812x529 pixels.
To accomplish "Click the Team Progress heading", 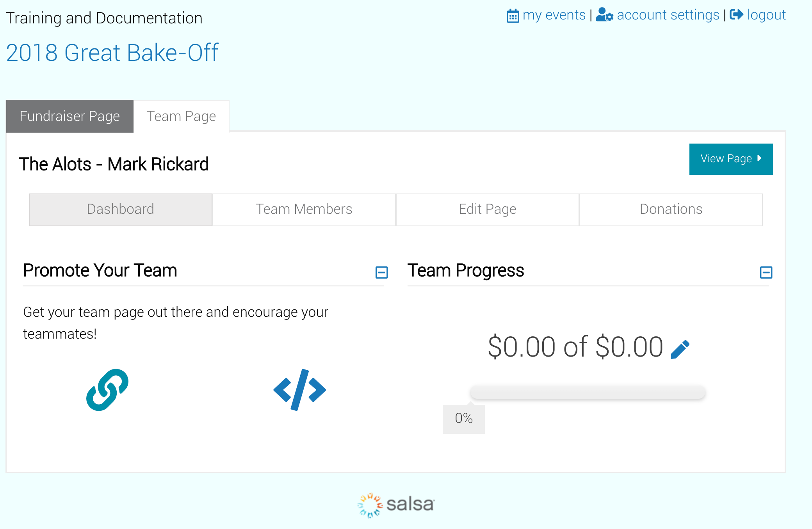I will point(466,270).
